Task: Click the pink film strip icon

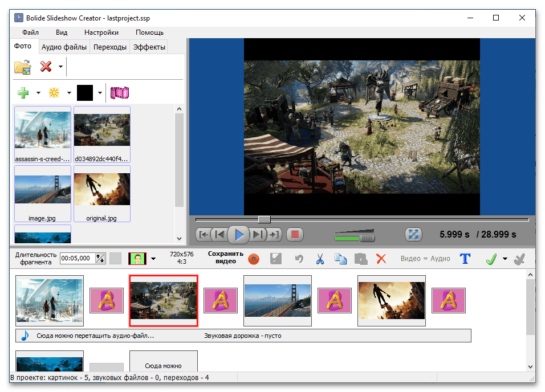Action: point(120,92)
